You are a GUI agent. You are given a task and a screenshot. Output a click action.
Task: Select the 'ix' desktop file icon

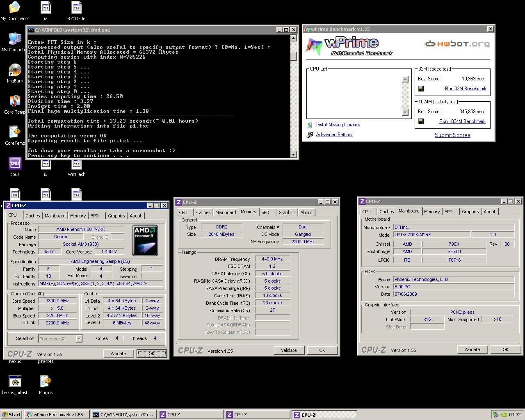tap(46, 165)
